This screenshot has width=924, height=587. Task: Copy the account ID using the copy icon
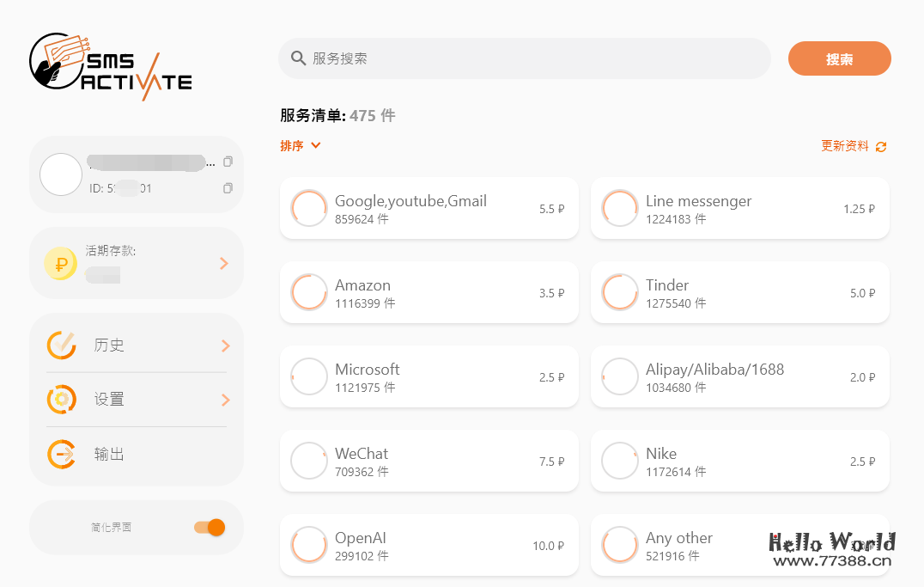coord(228,187)
